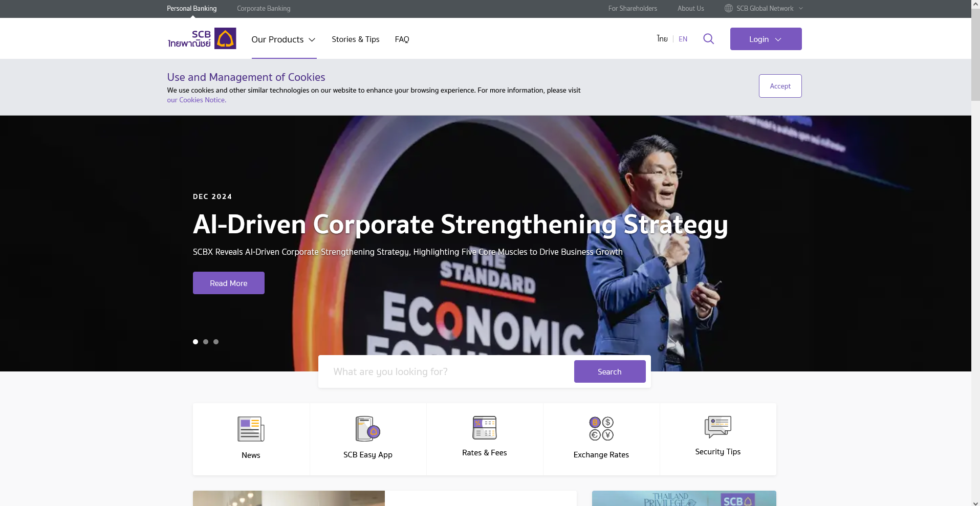Expand the Our Products menu
Screen dimensions: 980x506
point(284,39)
